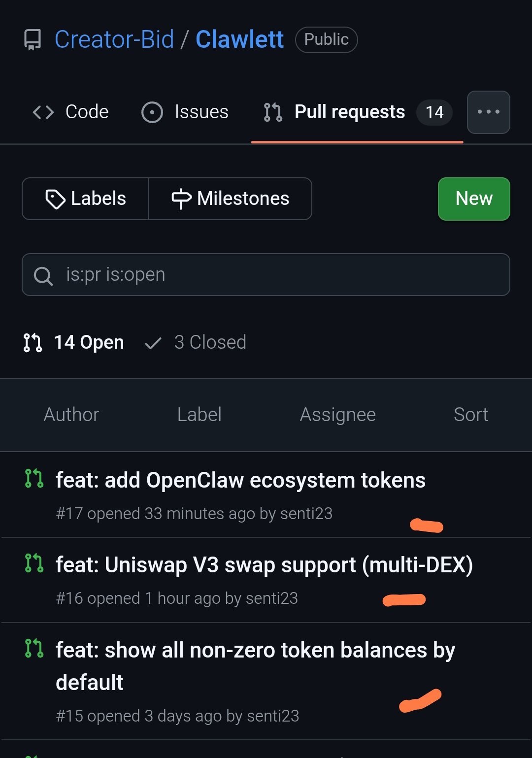Expand the Sort options dropdown
This screenshot has width=532, height=758.
pyautogui.click(x=470, y=415)
